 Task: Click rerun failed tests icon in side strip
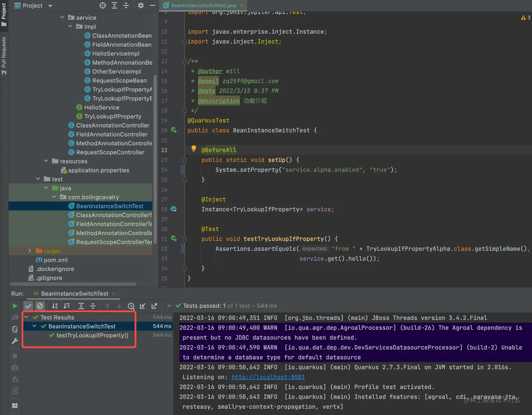click(15, 318)
